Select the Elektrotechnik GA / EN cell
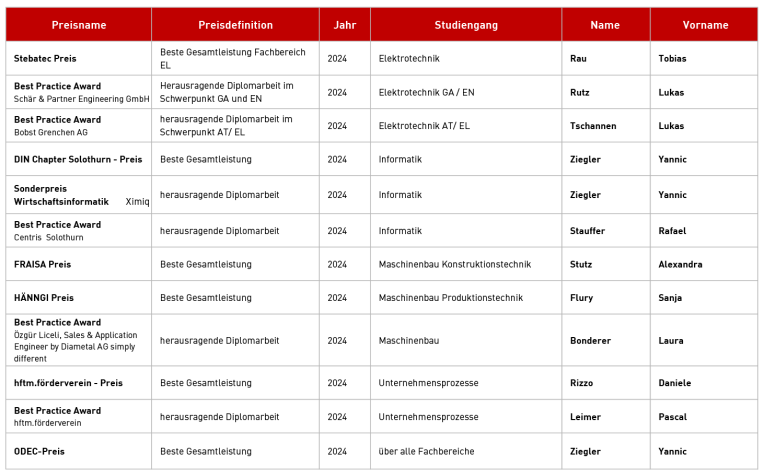 [x=466, y=92]
